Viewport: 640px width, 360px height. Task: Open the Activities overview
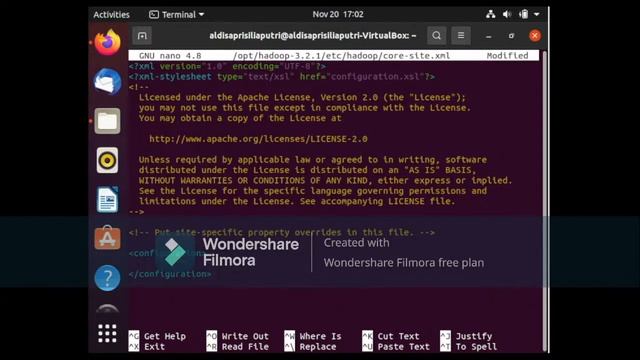111,15
